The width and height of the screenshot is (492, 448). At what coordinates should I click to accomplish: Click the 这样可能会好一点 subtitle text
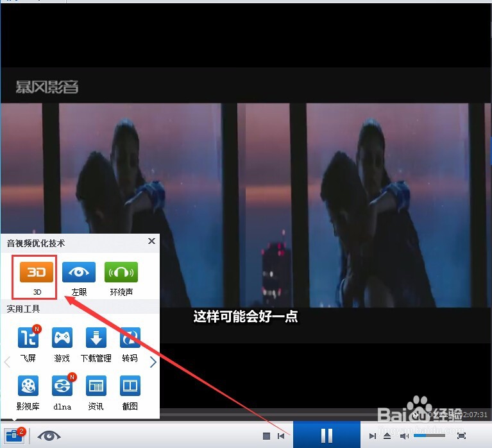tap(246, 316)
